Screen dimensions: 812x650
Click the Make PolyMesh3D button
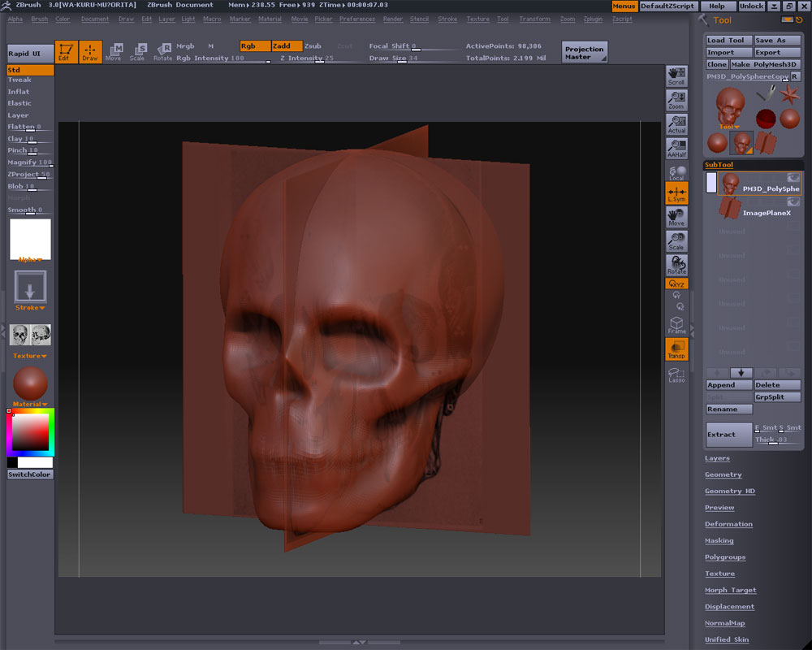coord(765,64)
